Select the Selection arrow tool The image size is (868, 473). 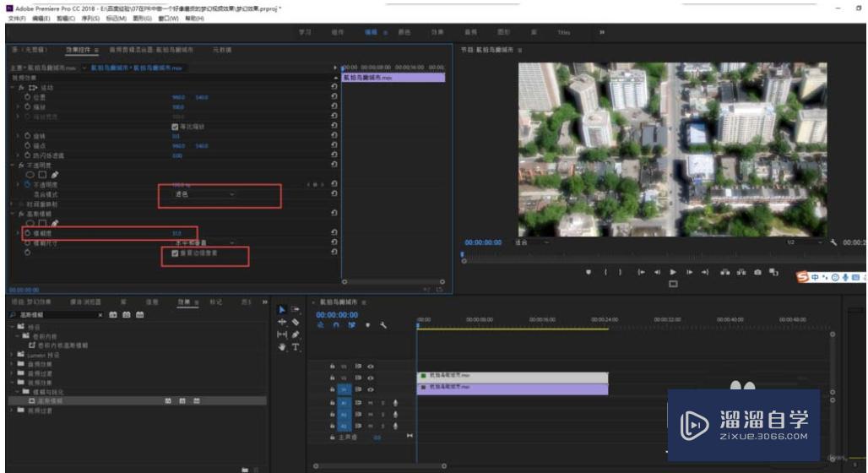pyautogui.click(x=282, y=310)
